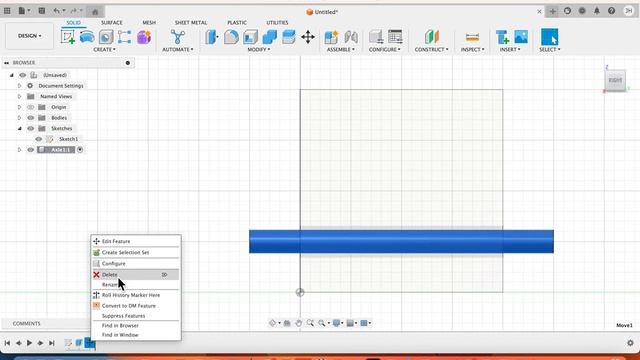Screen dimensions: 640x360
Task: Play the timeline
Action: pos(29,343)
